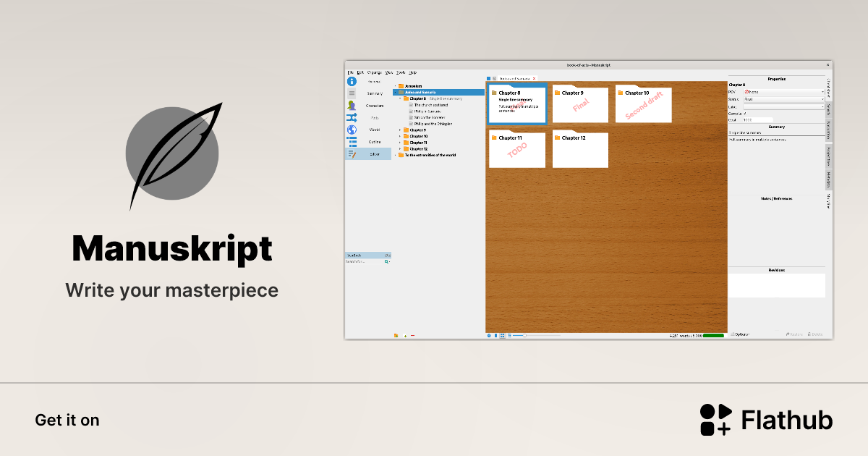Screen dimensions: 868x456
Task: Select the Chapter 11 TODO card
Action: pos(517,149)
